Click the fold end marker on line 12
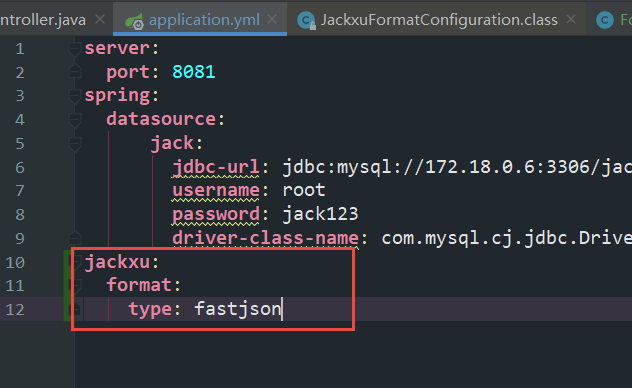 click(x=76, y=309)
